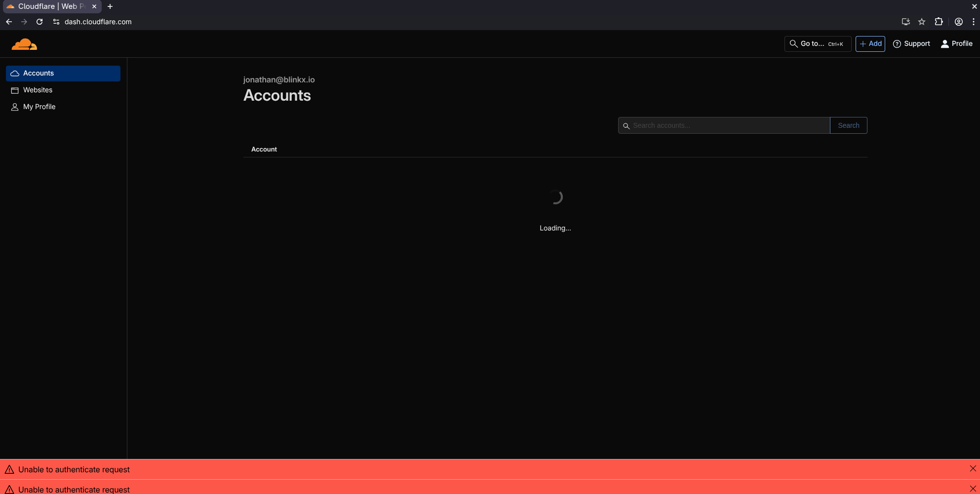The width and height of the screenshot is (980, 494).
Task: Open browser extensions menu
Action: tap(939, 22)
